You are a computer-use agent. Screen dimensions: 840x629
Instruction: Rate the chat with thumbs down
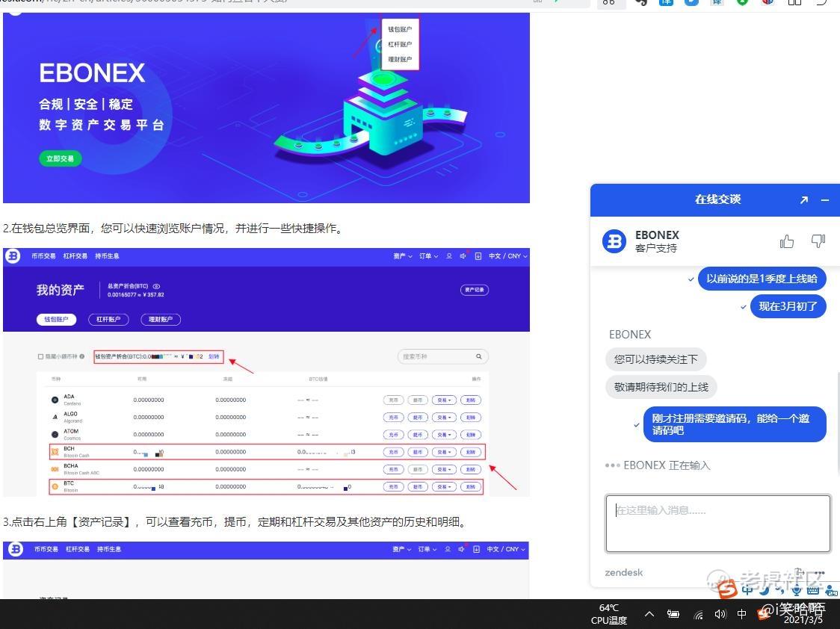(818, 241)
